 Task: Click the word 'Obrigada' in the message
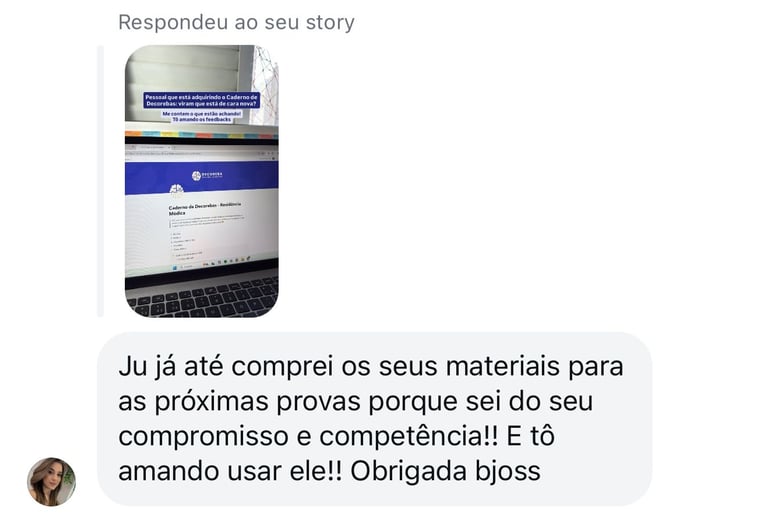pos(408,471)
